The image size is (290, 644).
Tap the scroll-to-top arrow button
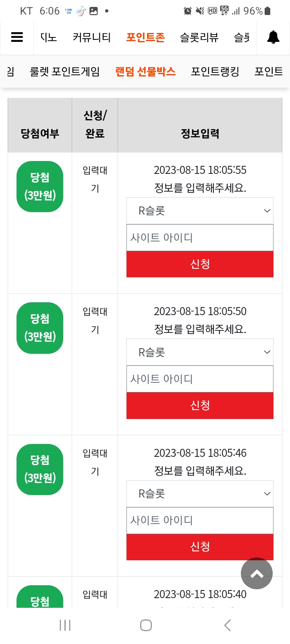[257, 573]
